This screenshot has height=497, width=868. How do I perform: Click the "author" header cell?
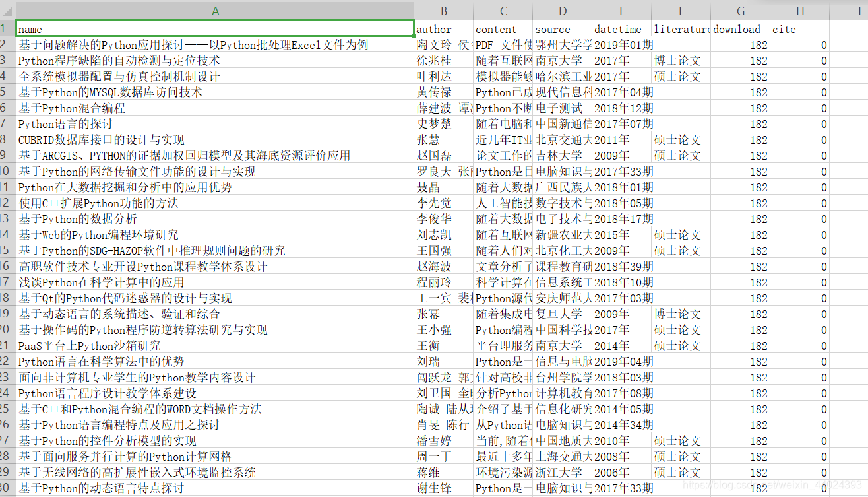pos(444,29)
